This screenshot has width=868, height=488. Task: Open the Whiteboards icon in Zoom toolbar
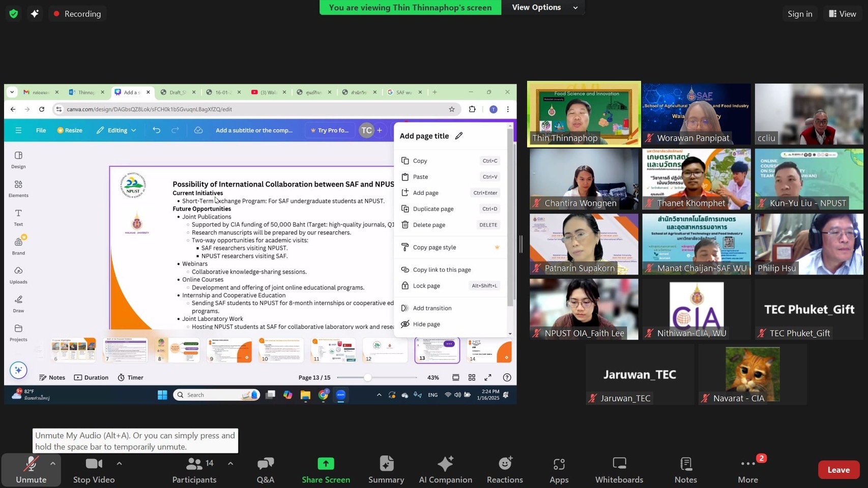619,464
